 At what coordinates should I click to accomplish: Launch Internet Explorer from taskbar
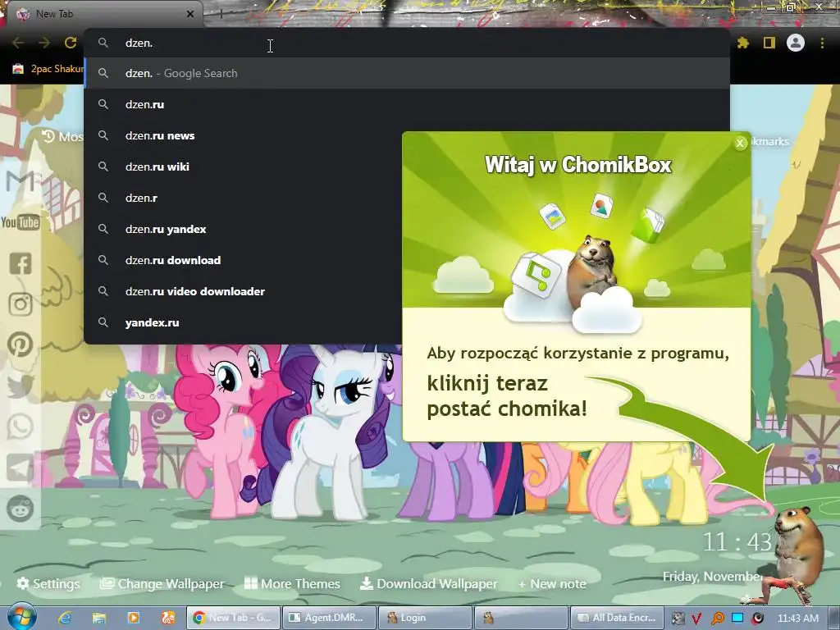click(x=65, y=618)
